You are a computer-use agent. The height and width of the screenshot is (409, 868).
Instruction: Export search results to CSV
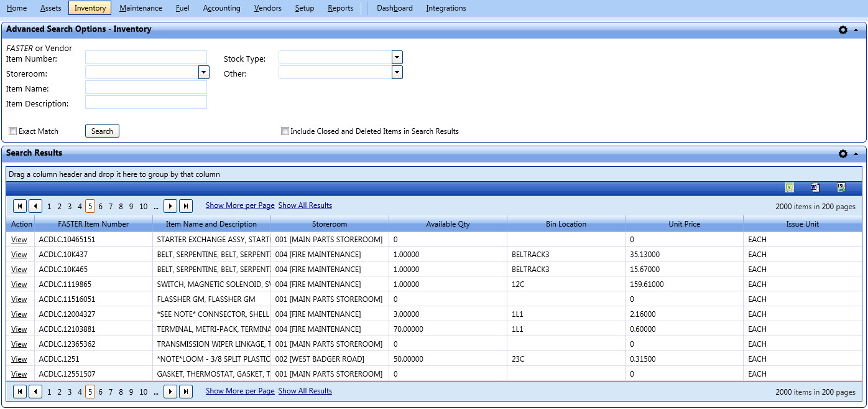click(841, 187)
